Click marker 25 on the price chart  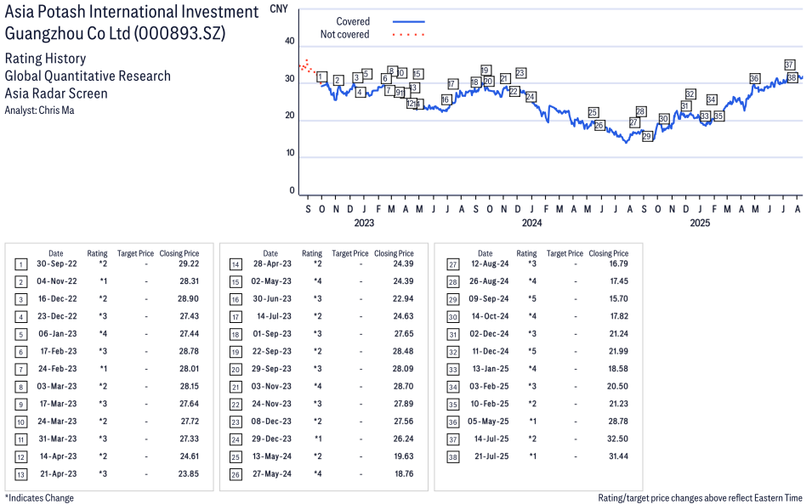[593, 113]
